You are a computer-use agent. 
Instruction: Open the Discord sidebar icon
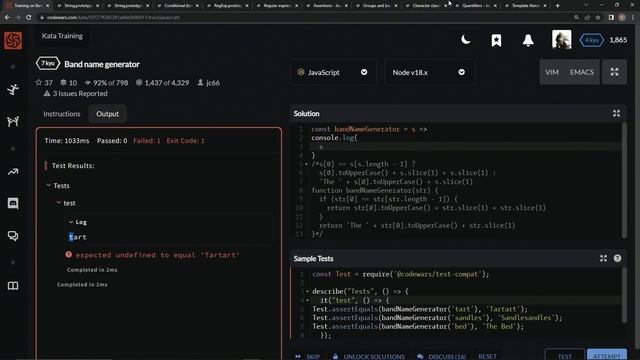[x=13, y=203]
